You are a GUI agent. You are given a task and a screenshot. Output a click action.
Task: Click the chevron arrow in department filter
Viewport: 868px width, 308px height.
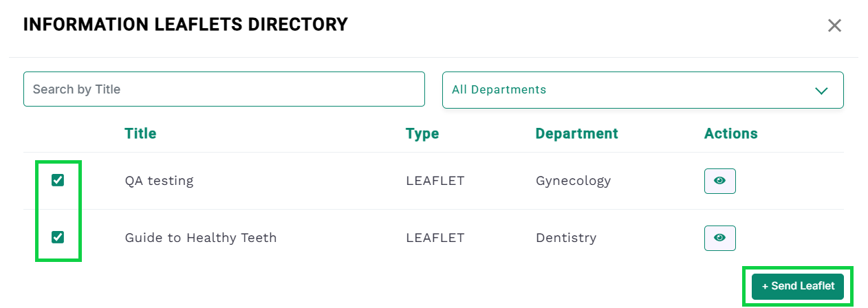(x=821, y=91)
